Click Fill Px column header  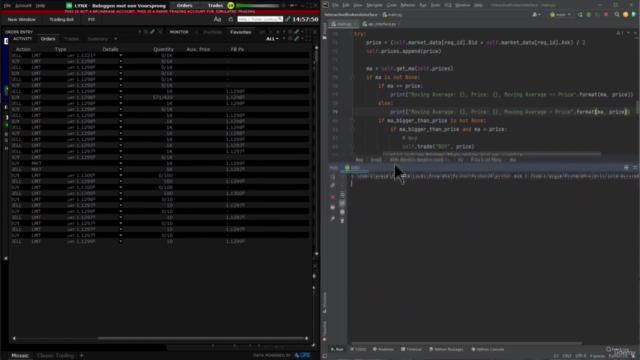pos(237,49)
